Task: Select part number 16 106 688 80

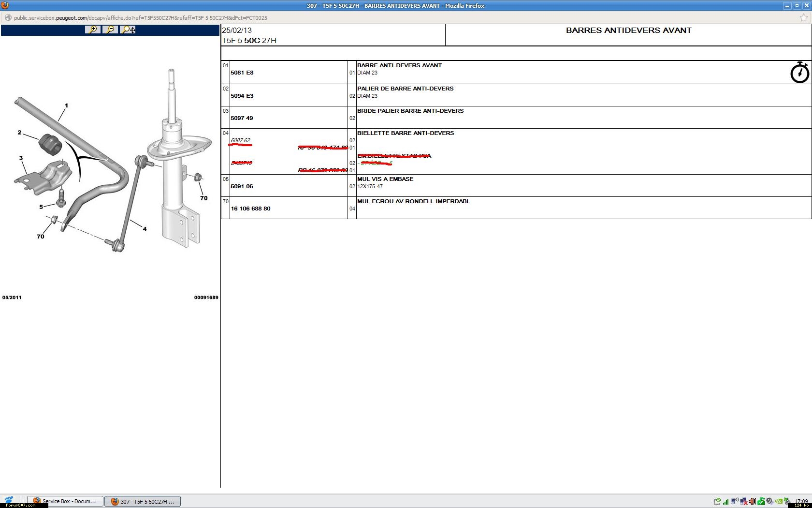Action: click(250, 209)
